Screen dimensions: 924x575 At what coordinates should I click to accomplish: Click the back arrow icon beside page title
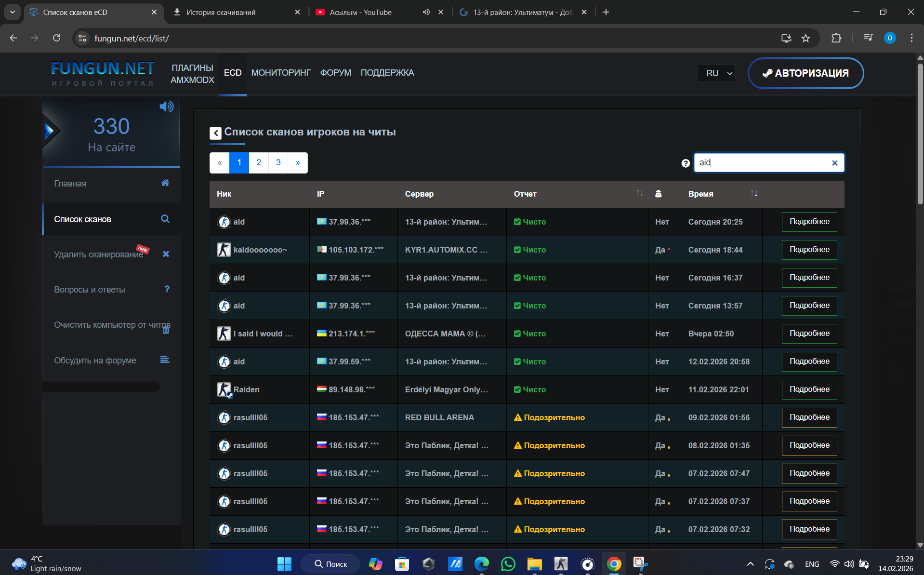(x=215, y=133)
